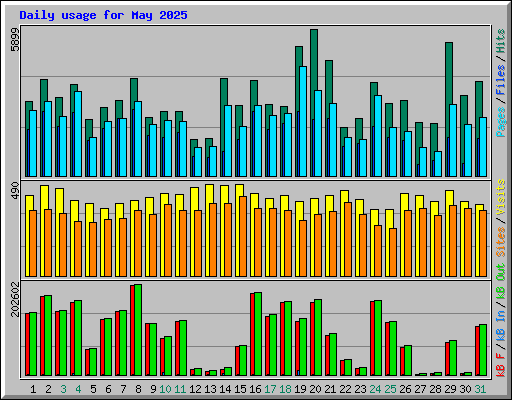This screenshot has height=400, width=512.
Task: Click day 31 on the x-axis
Action: (x=480, y=389)
